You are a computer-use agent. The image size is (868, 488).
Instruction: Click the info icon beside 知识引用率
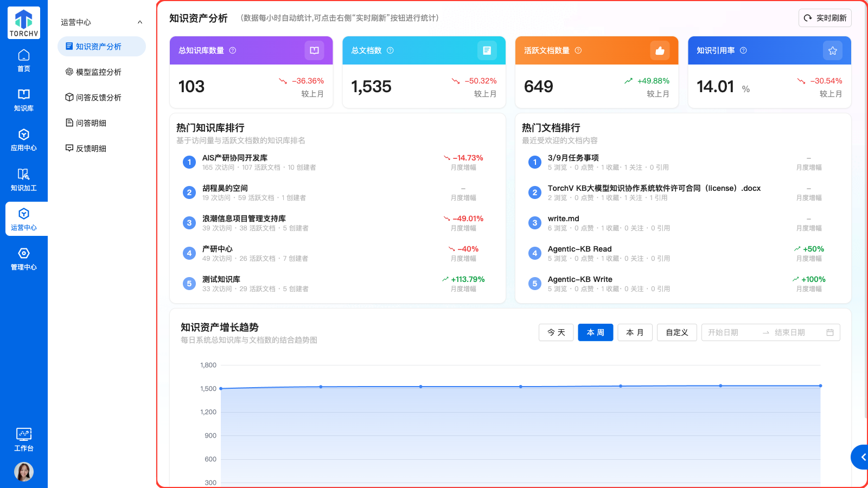(x=743, y=50)
